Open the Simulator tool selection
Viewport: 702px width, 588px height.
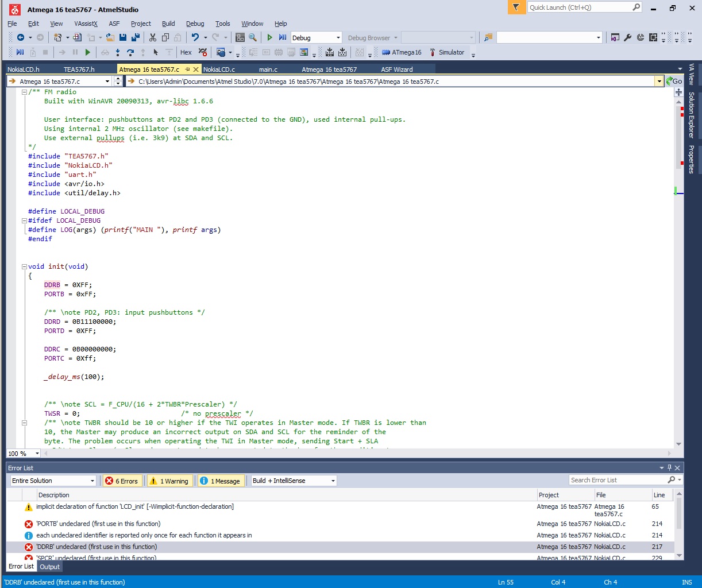coord(447,52)
